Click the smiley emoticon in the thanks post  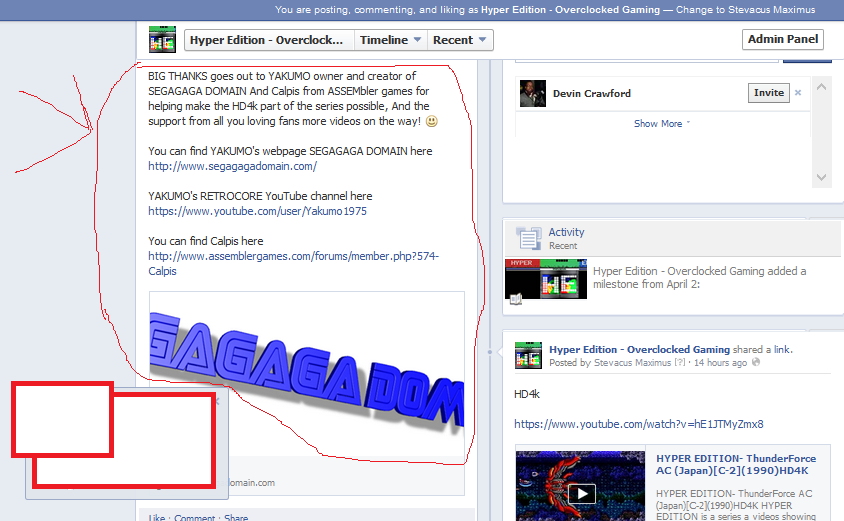click(x=432, y=122)
